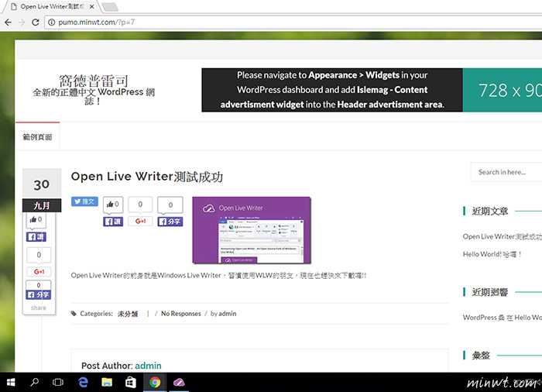The width and height of the screenshot is (542, 392).
Task: Open Task View on the taskbar
Action: (58, 382)
